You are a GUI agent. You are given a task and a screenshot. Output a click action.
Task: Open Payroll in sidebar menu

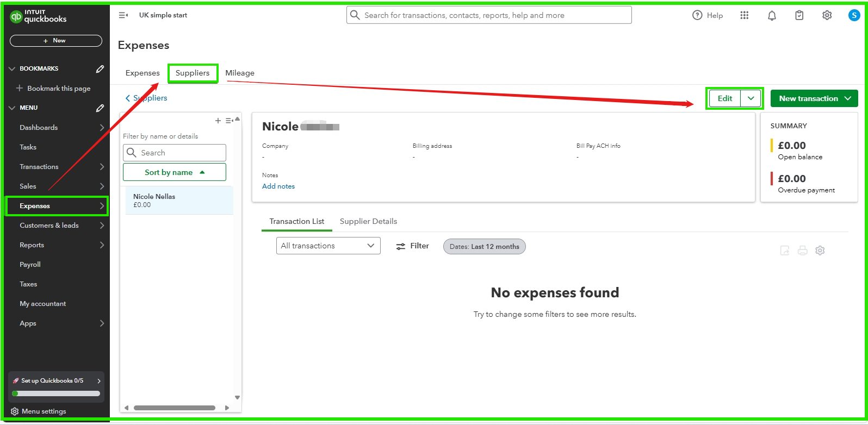(x=30, y=265)
